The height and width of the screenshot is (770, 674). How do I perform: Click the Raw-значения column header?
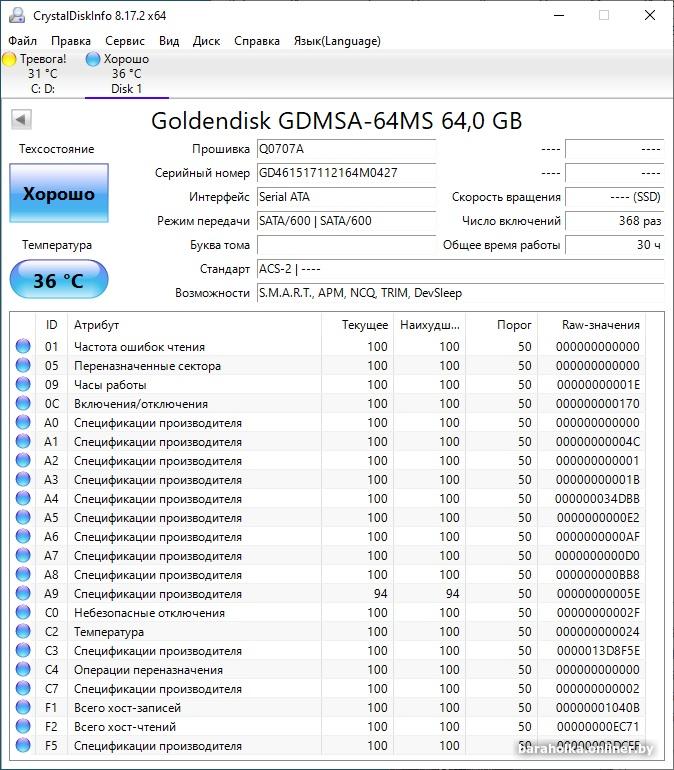coord(592,325)
